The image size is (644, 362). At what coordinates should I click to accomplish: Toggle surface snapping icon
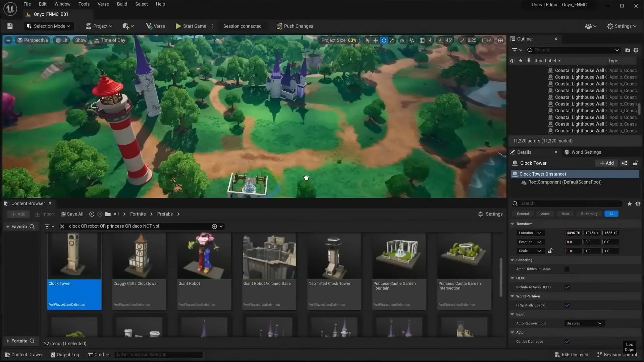tap(412, 40)
